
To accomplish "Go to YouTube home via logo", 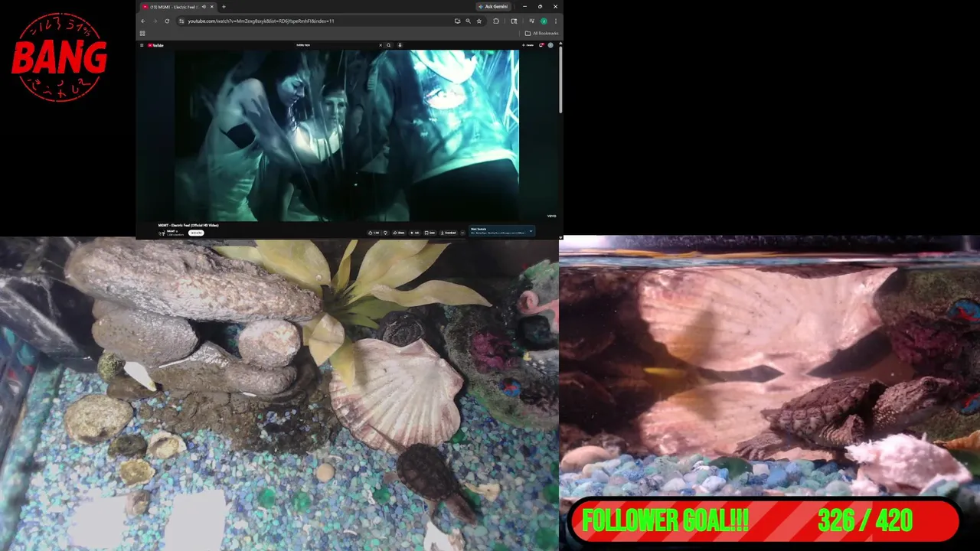I will 155,45.
